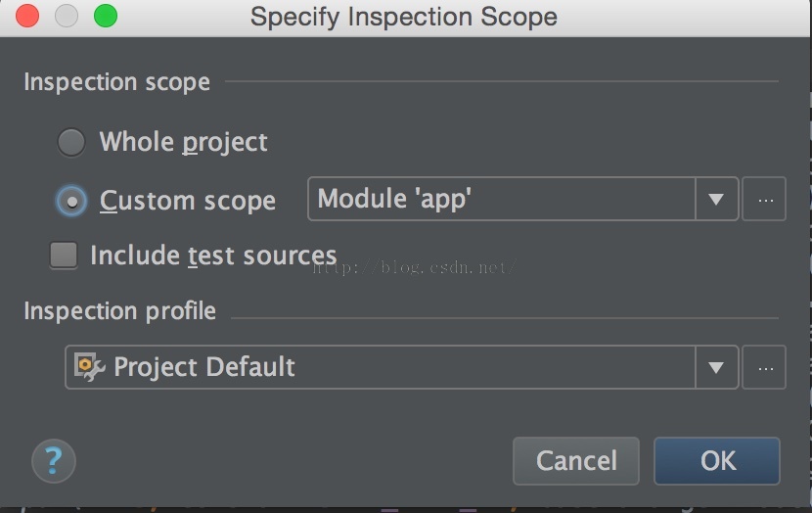Click the Whole project label text
The height and width of the screenshot is (513, 812).
183,142
